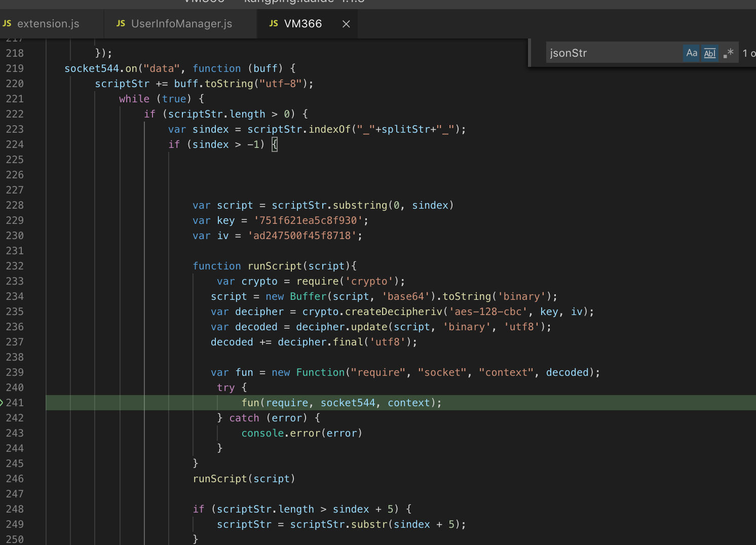Image resolution: width=756 pixels, height=545 pixels.
Task: Click the 'try' keyword on line 240
Action: [x=226, y=387]
